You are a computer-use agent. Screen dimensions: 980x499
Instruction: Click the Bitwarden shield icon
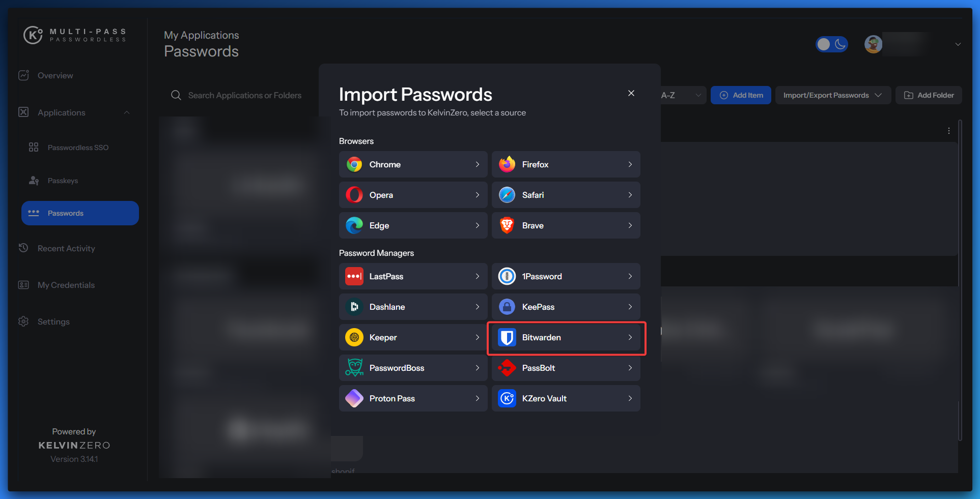(x=507, y=337)
